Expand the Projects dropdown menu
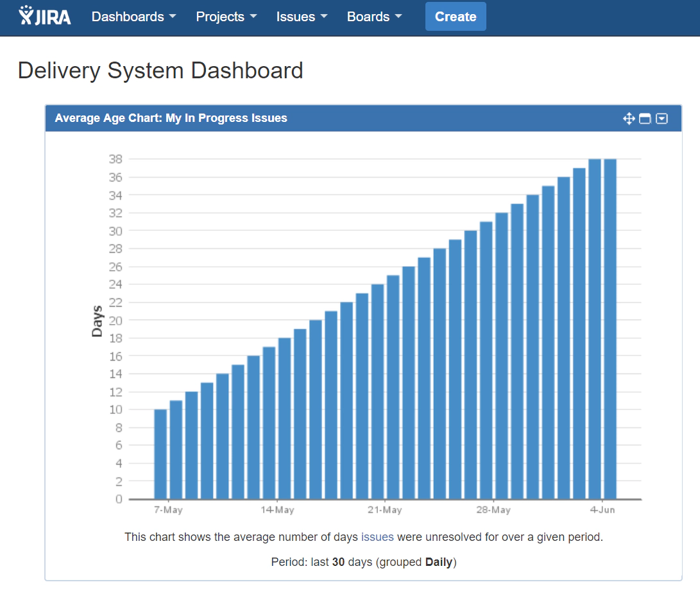 tap(226, 17)
